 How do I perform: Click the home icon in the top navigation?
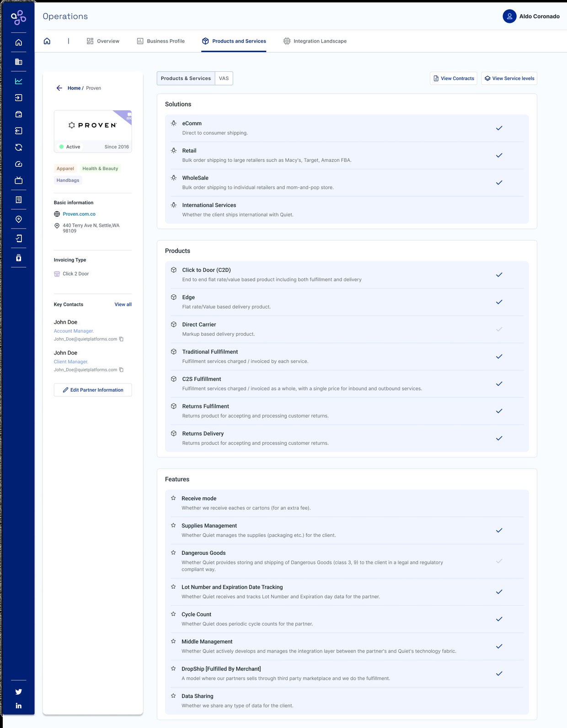(x=47, y=41)
